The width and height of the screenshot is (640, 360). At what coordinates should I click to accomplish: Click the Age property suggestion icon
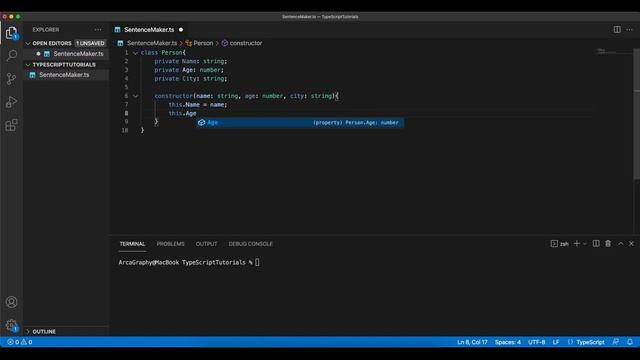point(201,122)
